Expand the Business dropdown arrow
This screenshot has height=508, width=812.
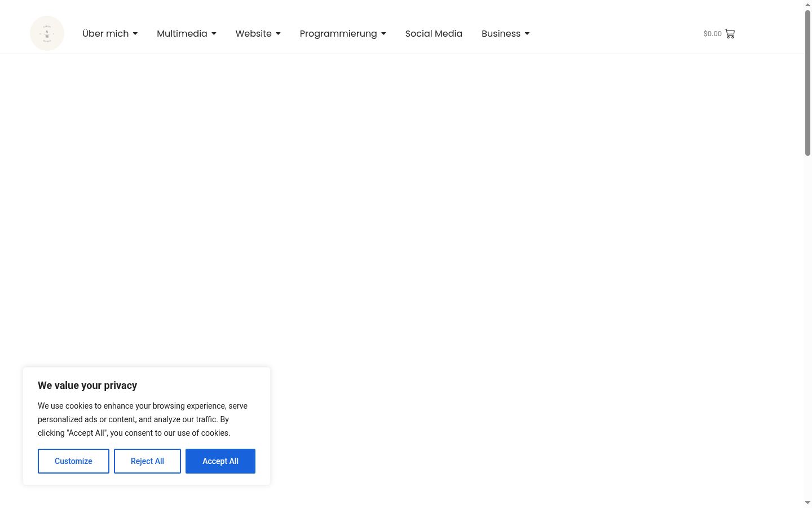(x=527, y=34)
